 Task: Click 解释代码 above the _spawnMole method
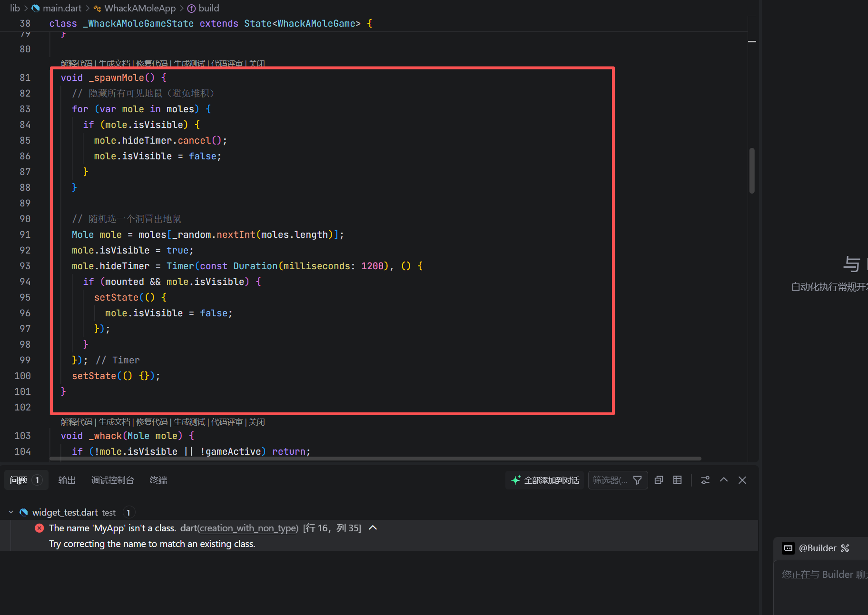pyautogui.click(x=77, y=63)
